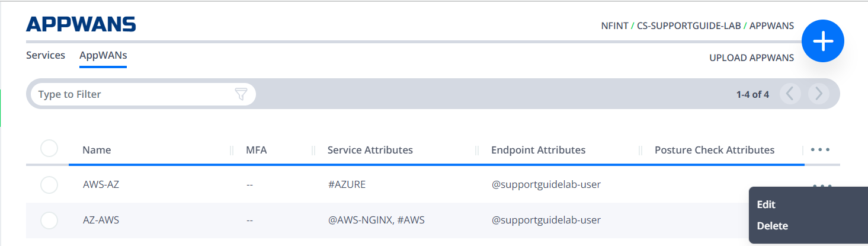The width and height of the screenshot is (868, 246).
Task: Click UPLOAD APPWANS link
Action: click(752, 58)
